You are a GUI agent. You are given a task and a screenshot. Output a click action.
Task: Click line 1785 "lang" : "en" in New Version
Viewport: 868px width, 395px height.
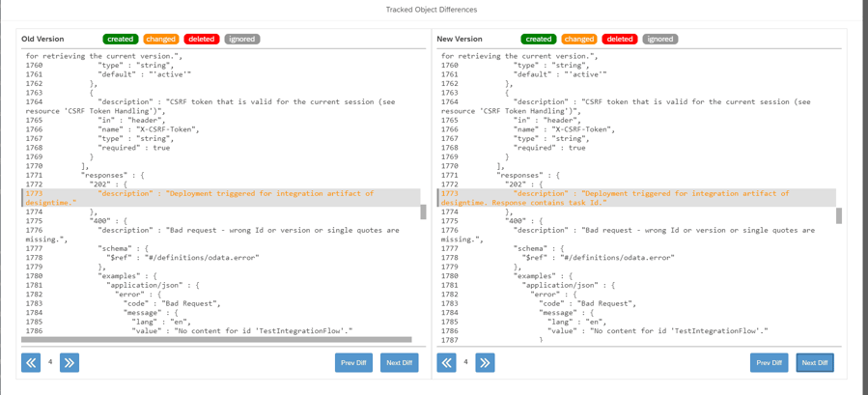click(577, 322)
